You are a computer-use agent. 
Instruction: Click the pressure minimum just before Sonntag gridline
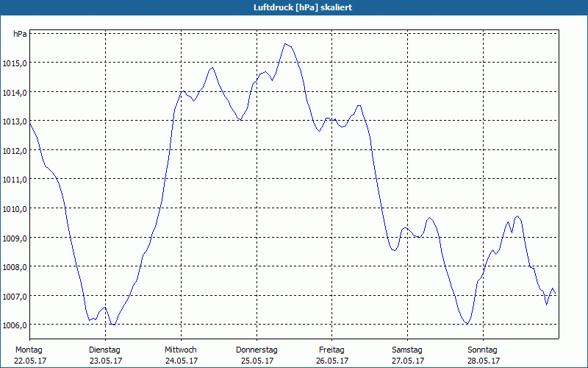[467, 324]
